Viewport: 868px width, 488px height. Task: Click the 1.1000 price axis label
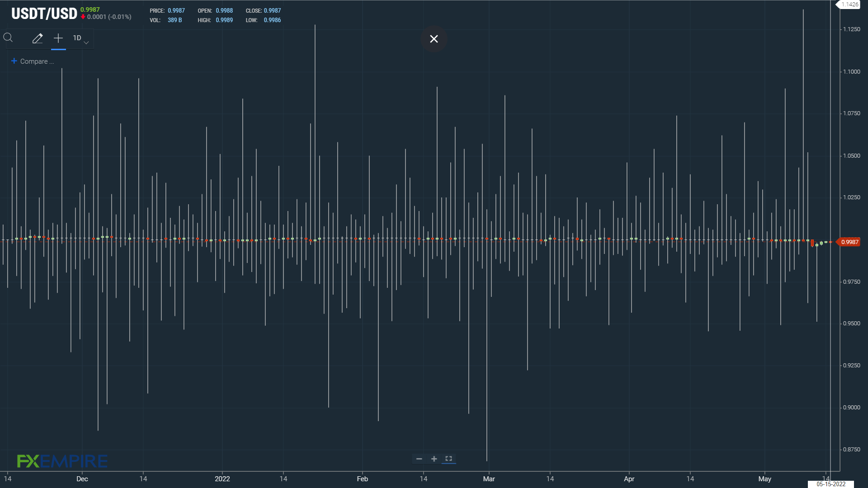(x=851, y=72)
